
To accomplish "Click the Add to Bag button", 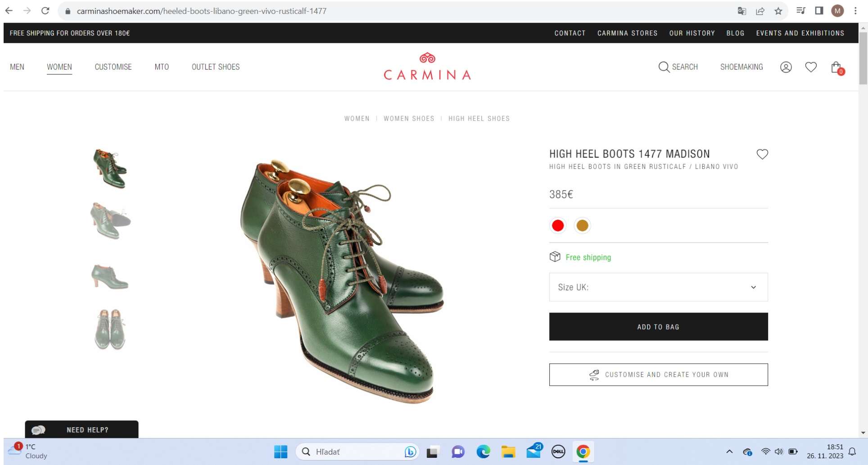I will click(658, 327).
